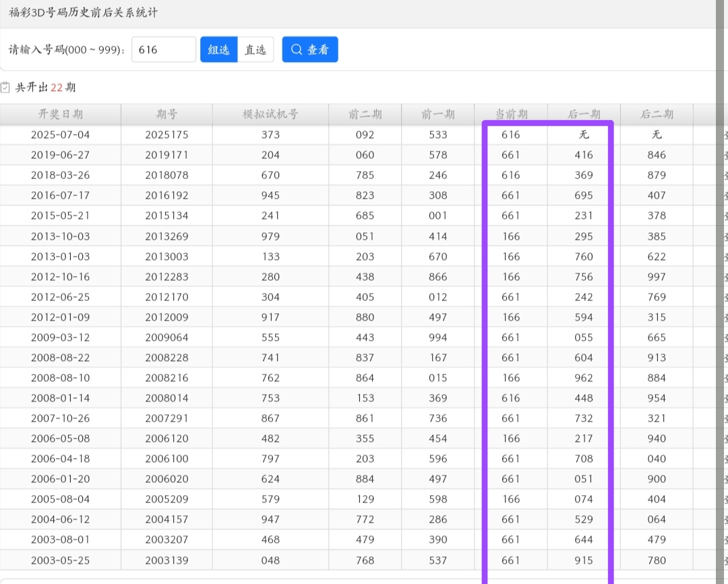Click the 后二期 column header
The height and width of the screenshot is (584, 728).
(x=657, y=115)
